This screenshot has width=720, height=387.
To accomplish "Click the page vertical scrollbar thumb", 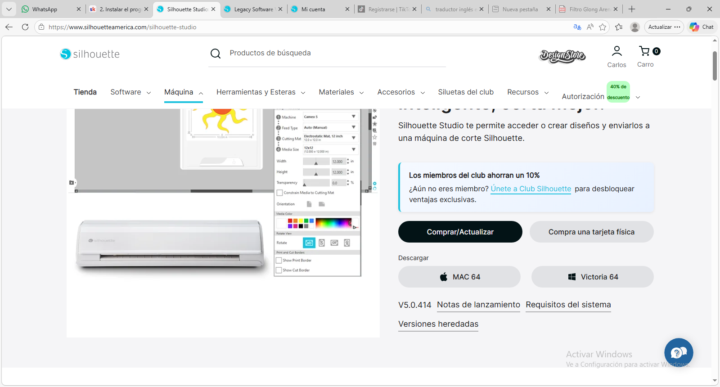I will [x=715, y=66].
